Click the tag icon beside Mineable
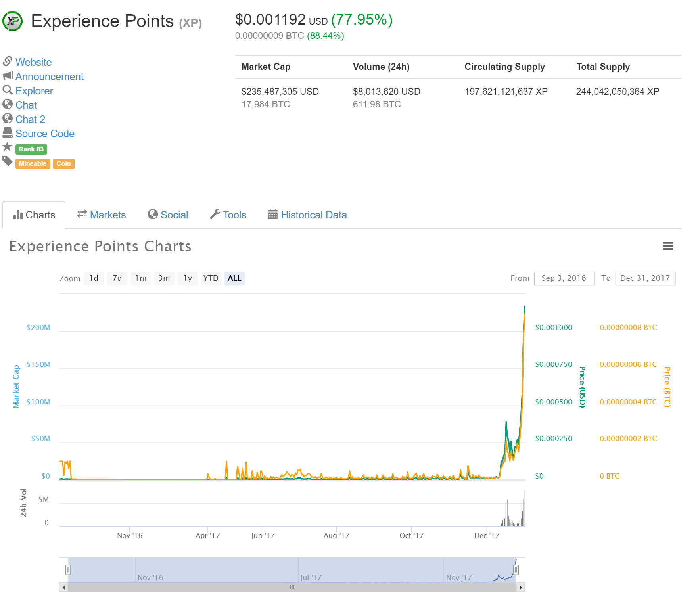 click(8, 161)
